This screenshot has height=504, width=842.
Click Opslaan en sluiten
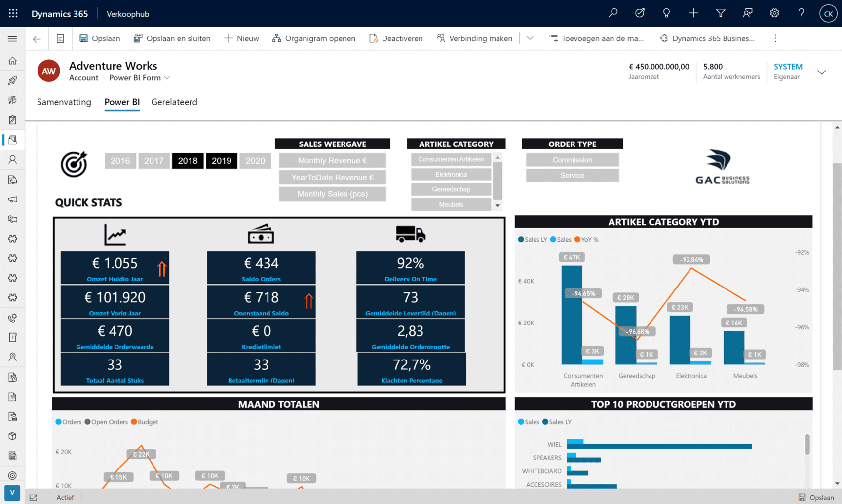[x=172, y=38]
